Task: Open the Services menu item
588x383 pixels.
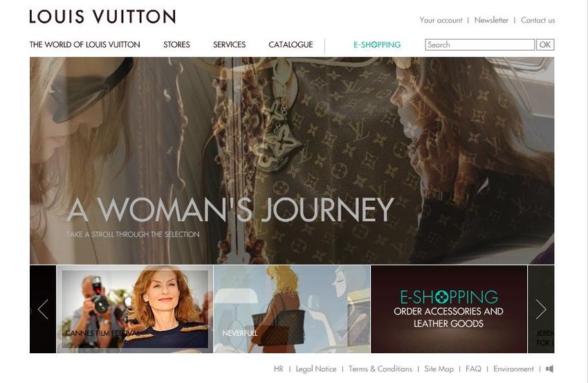Action: [229, 45]
